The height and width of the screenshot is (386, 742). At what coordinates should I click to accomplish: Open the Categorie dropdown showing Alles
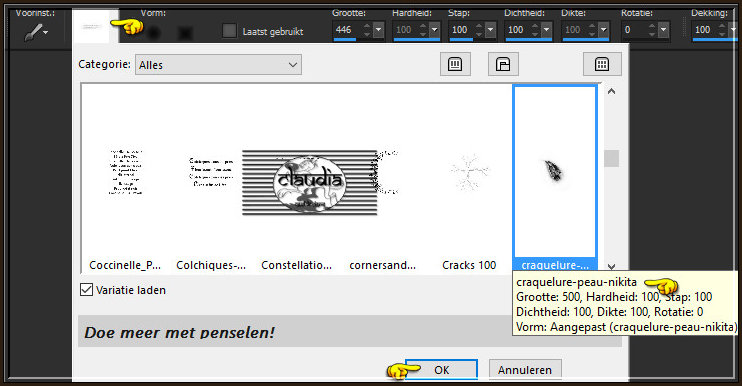[x=218, y=65]
